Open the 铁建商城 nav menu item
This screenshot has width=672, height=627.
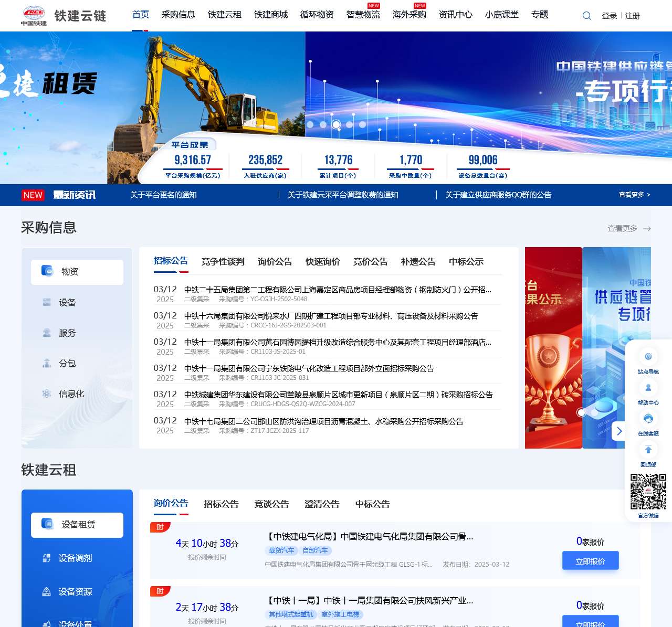pyautogui.click(x=271, y=15)
